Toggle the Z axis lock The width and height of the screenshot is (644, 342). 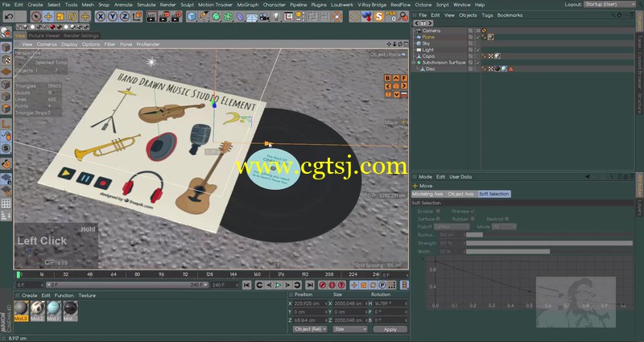(x=125, y=16)
